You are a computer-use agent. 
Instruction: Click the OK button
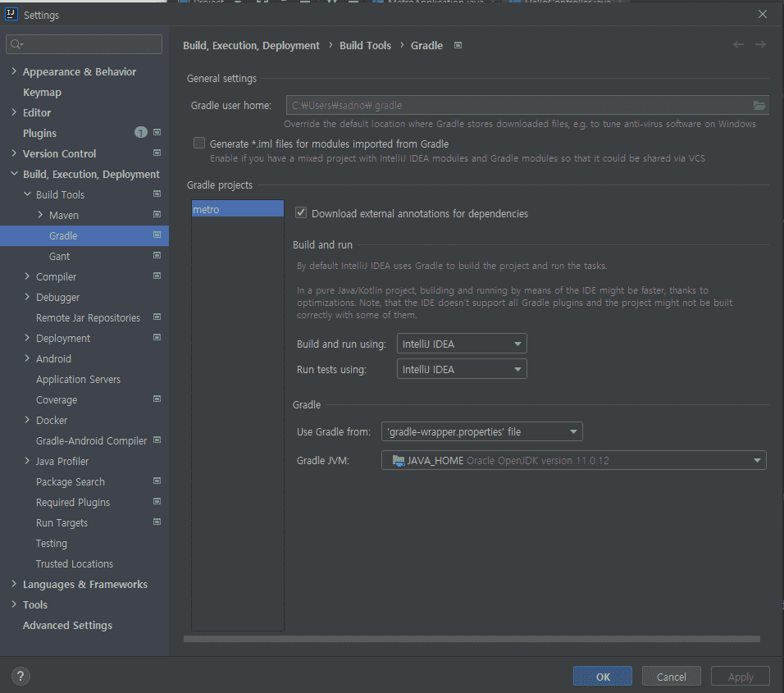(x=603, y=677)
